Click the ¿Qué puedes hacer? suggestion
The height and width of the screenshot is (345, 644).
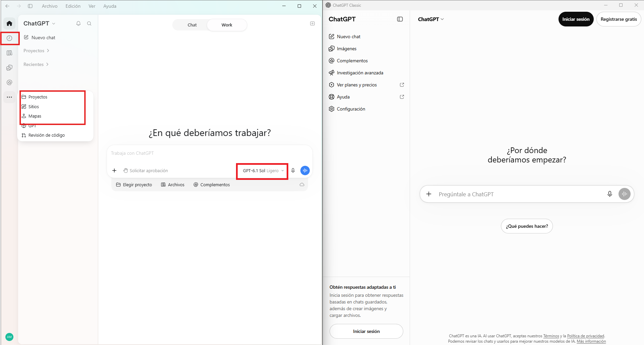[x=527, y=226]
